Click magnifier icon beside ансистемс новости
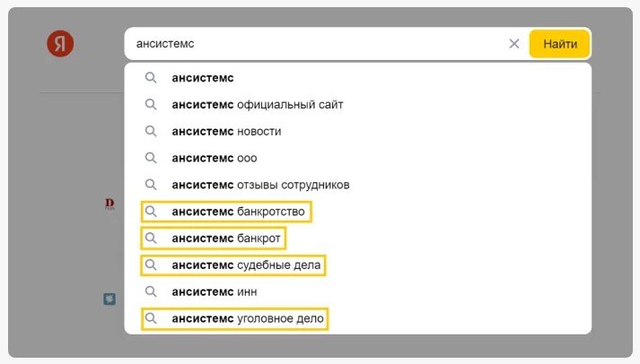 151,131
